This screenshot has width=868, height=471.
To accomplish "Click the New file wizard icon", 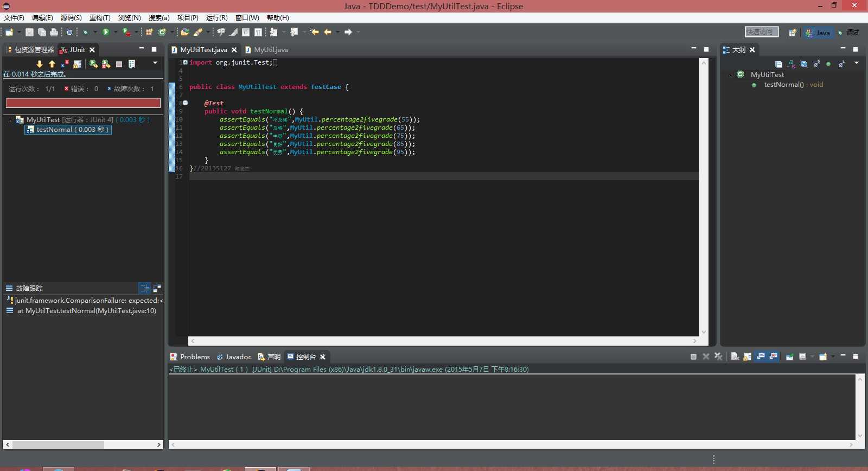I will (9, 32).
